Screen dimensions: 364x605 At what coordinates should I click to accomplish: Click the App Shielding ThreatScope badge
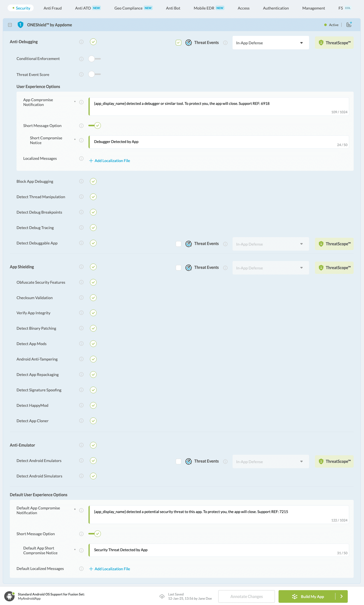click(x=334, y=268)
